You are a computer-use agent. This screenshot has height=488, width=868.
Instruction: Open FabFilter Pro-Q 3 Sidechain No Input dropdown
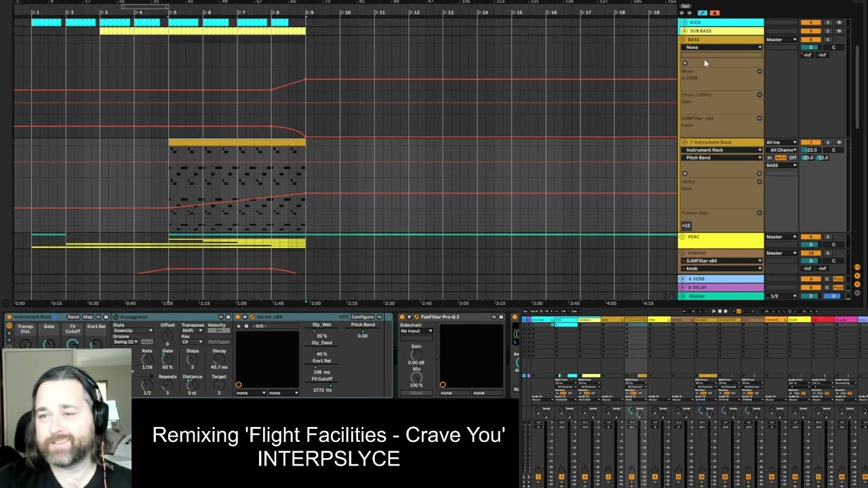click(416, 331)
